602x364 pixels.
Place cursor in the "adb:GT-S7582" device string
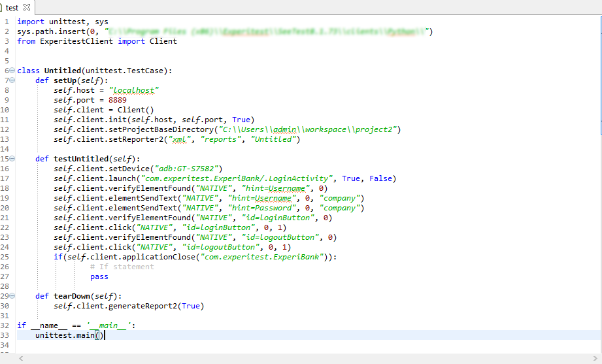[190, 169]
